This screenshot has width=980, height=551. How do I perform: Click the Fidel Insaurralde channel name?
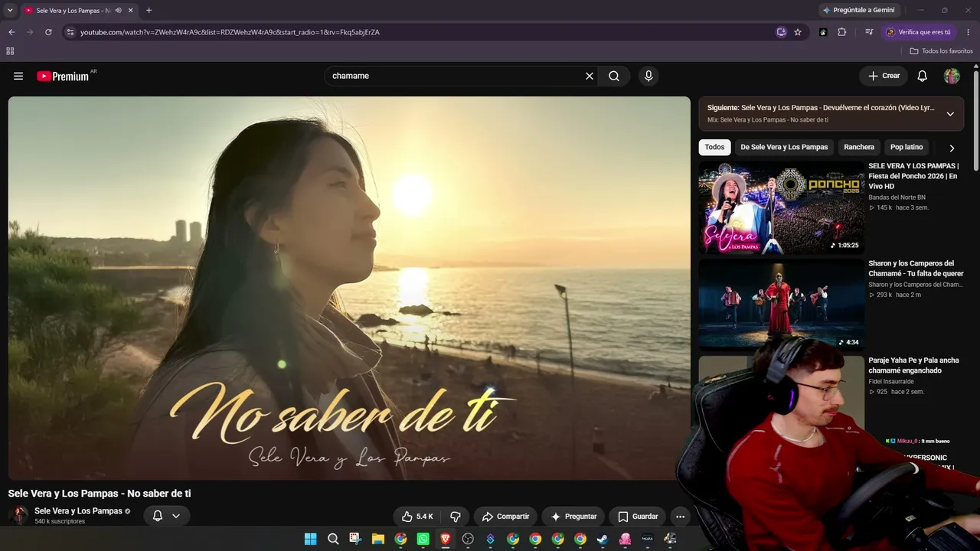pos(891,381)
